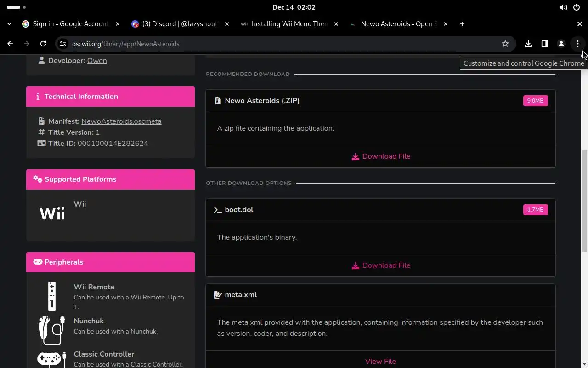Open the Chrome downloads icon
Viewport: 588px width, 368px height.
[528, 44]
